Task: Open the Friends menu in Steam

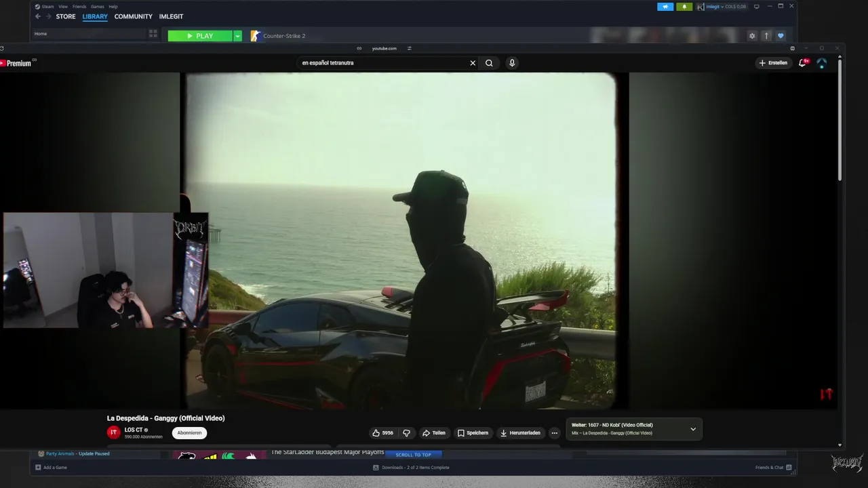Action: click(79, 7)
